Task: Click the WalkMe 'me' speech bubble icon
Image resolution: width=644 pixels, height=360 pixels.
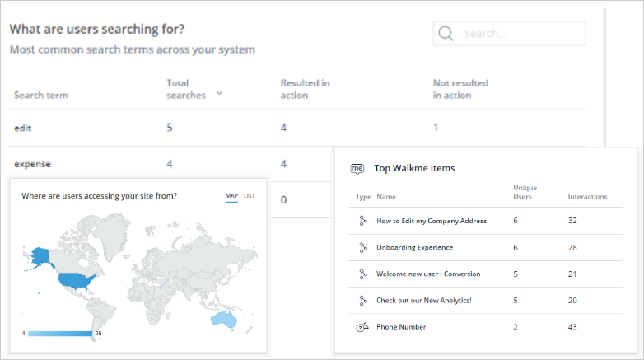Action: pos(357,169)
